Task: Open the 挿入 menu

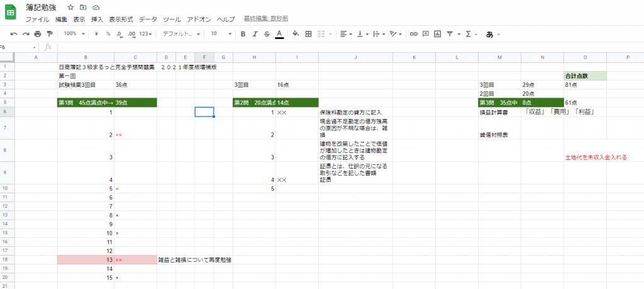Action: (x=97, y=19)
